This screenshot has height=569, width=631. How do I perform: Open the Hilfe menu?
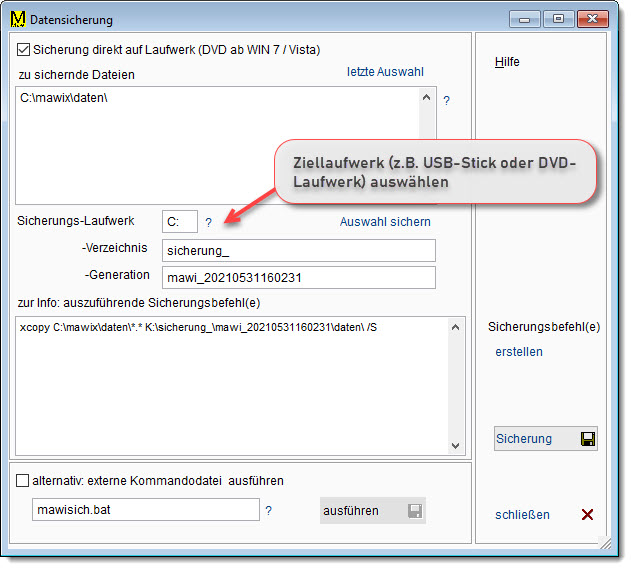coord(507,62)
